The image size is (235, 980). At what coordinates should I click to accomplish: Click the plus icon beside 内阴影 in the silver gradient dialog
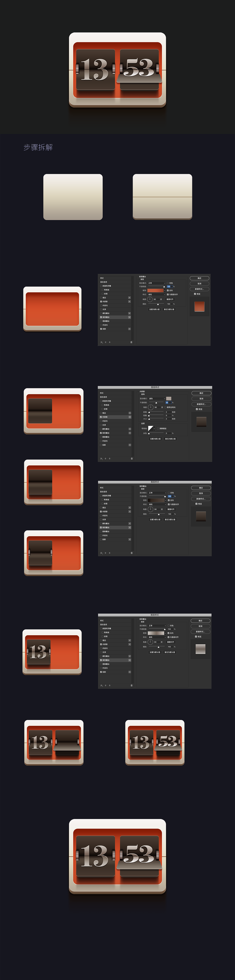[130, 644]
